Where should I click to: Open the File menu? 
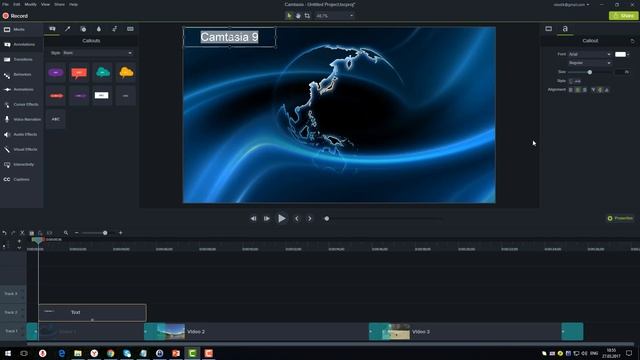click(5, 4)
